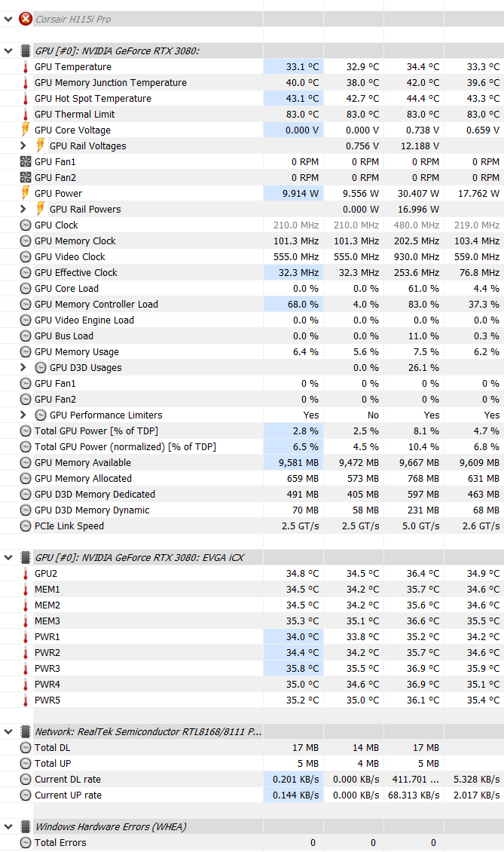Click the clock icon for GPU Effective Clock
Screen dimensions: 504x852
(x=26, y=272)
